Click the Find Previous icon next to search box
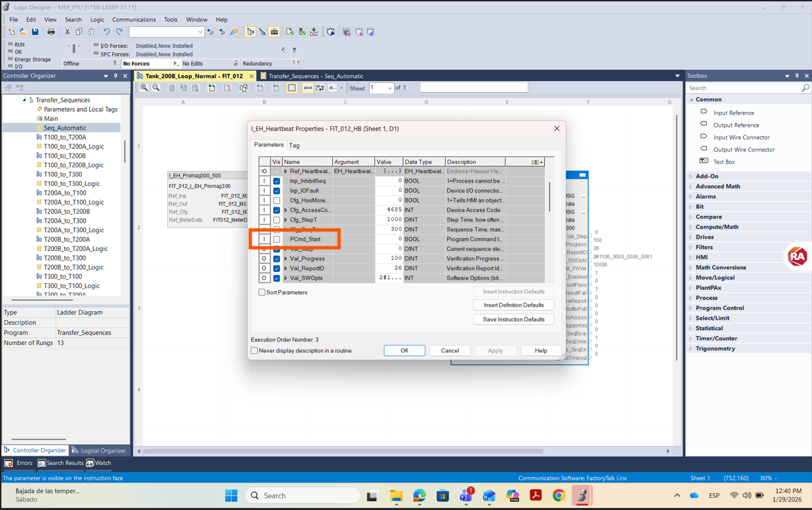Viewport: 812px width, 510px height. click(211, 32)
